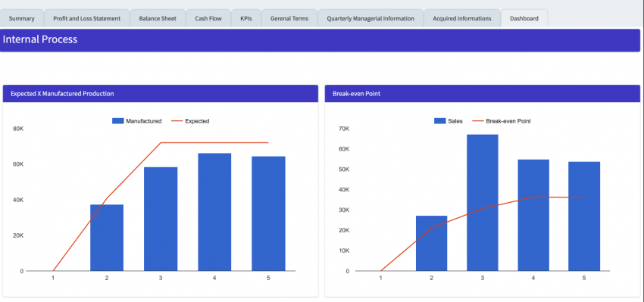Click the Expected X Manufactured Production panel title
The image size is (644, 302).
(62, 94)
